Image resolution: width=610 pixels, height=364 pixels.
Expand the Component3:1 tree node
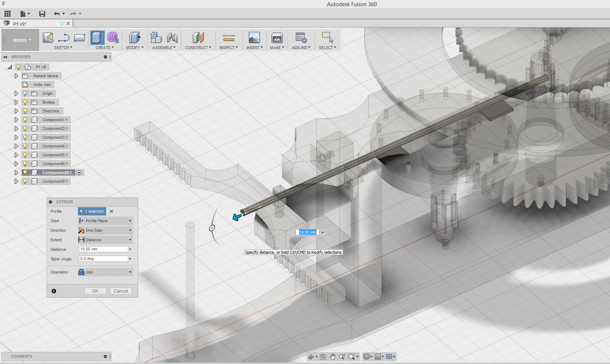[16, 137]
